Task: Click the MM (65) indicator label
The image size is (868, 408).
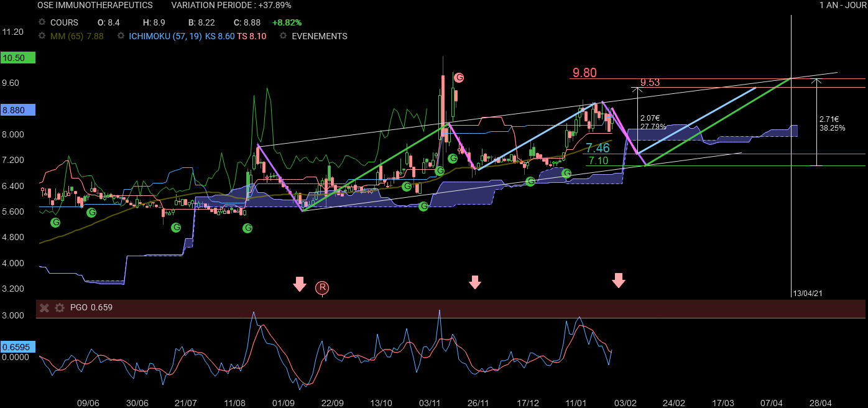Action: [77, 36]
